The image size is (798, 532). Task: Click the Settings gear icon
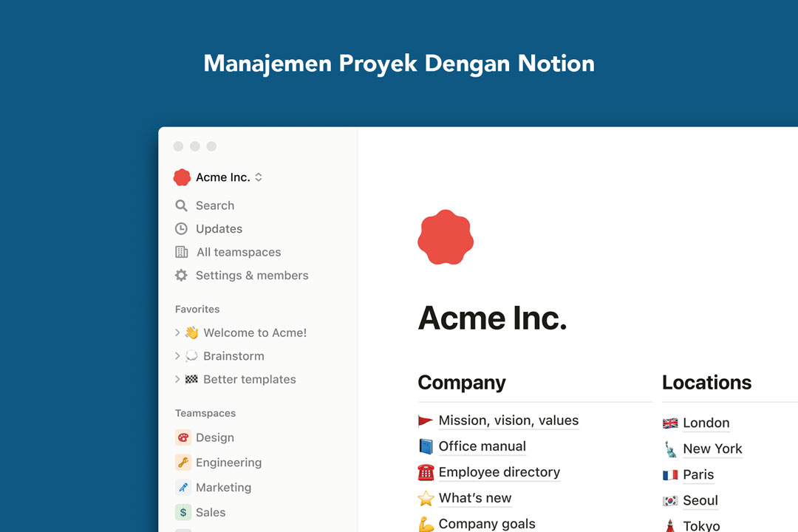point(181,276)
